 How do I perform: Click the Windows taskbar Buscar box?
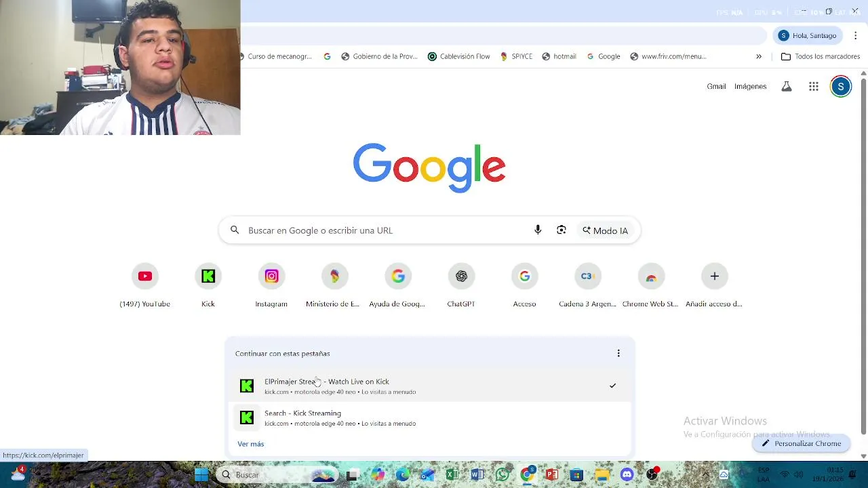[x=278, y=474]
